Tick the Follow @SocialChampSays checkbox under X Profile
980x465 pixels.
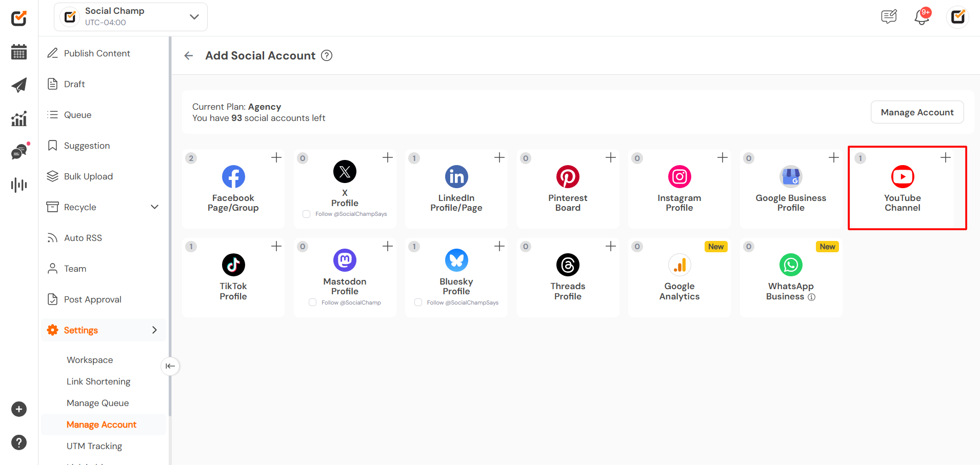pyautogui.click(x=306, y=214)
